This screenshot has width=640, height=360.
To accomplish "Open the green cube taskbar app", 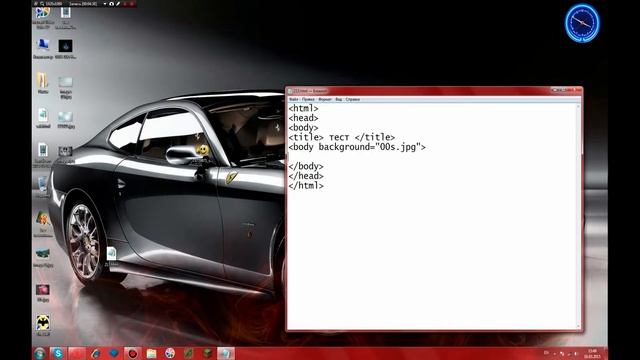I will (x=207, y=353).
